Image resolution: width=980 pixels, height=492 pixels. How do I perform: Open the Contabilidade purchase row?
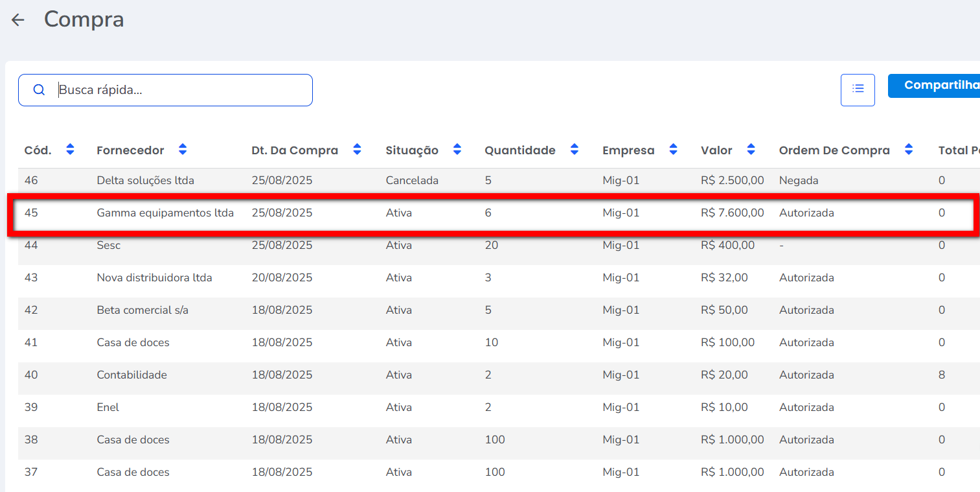pyautogui.click(x=131, y=375)
